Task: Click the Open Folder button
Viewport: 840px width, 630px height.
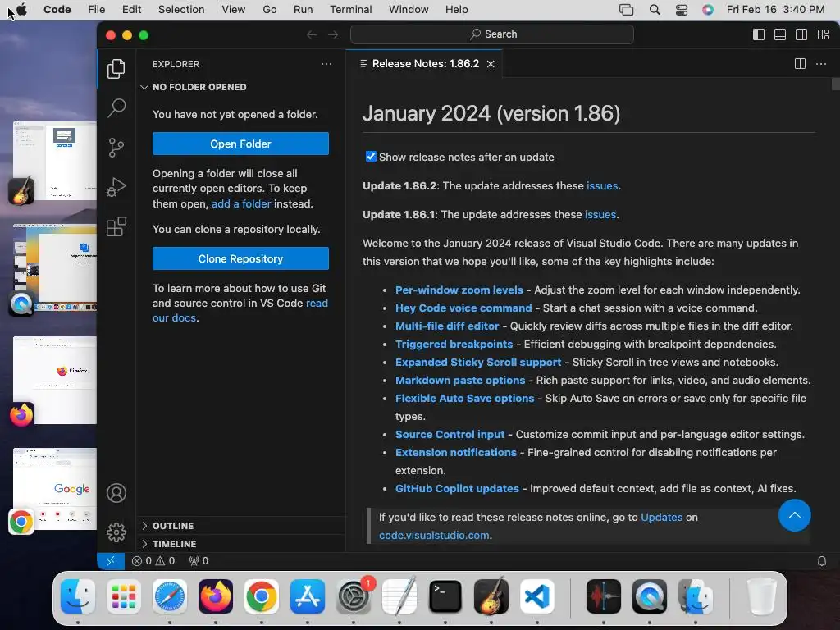Action: click(240, 144)
